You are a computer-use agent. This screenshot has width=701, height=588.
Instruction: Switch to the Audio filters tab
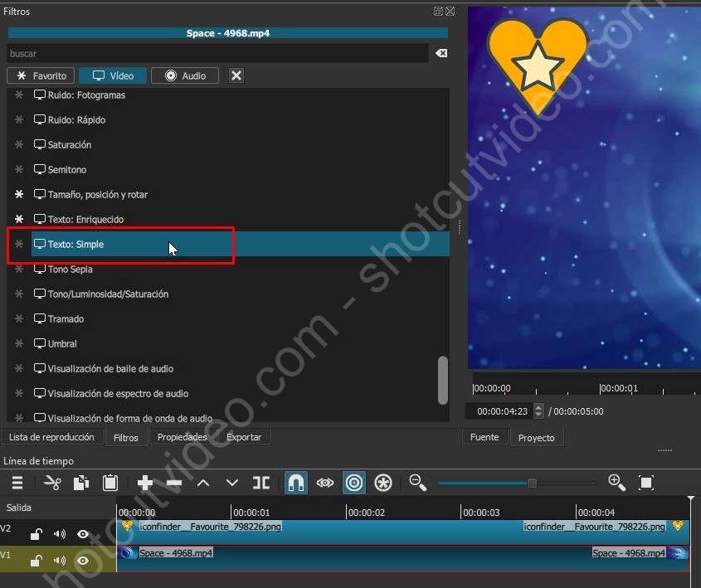[184, 75]
